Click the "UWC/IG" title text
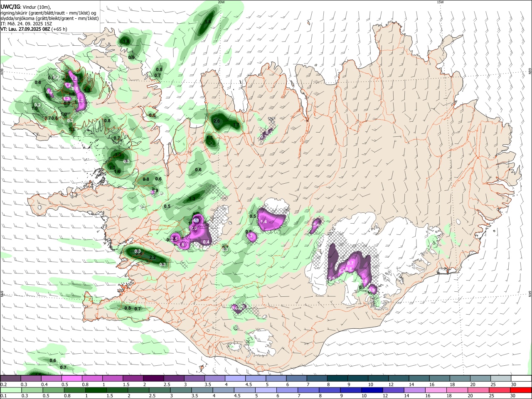 [x=10, y=7]
